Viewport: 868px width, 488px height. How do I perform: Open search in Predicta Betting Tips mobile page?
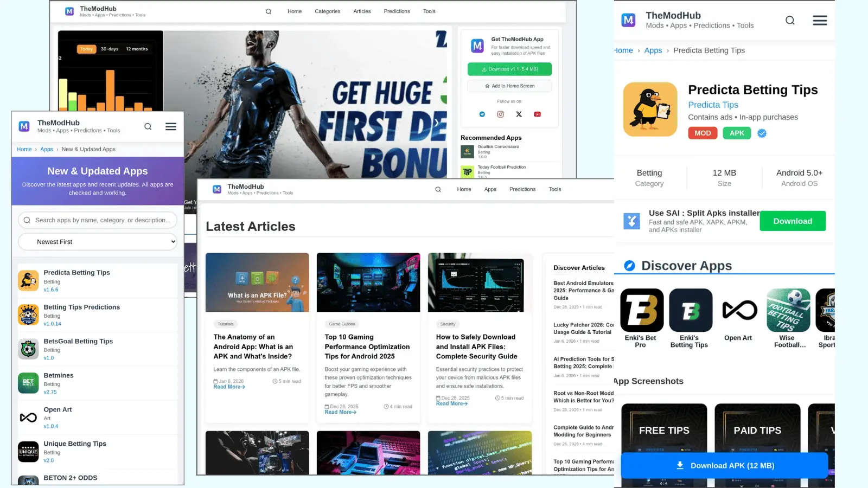790,20
